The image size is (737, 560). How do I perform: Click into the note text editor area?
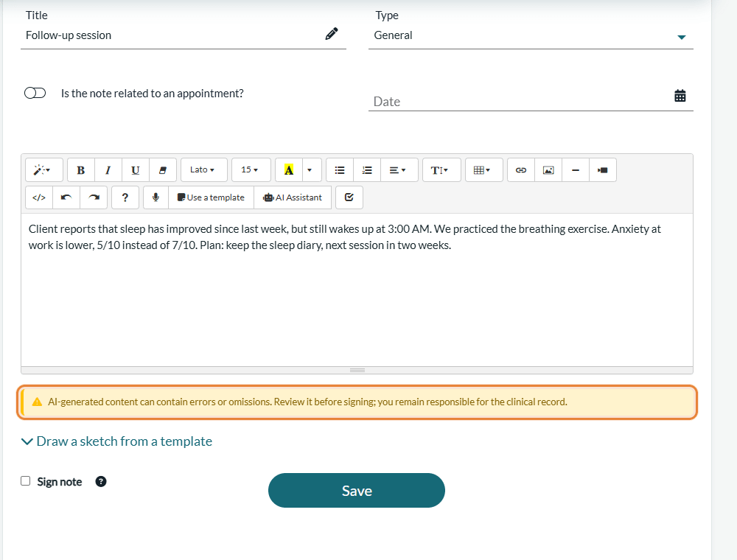[x=357, y=290]
